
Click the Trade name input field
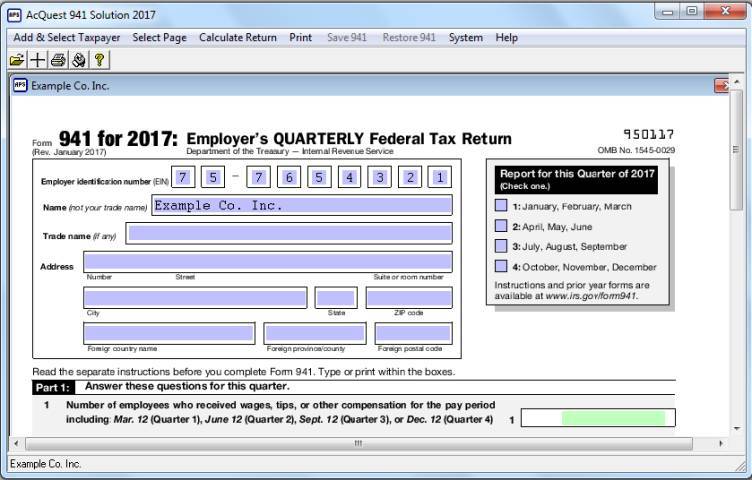pyautogui.click(x=289, y=234)
